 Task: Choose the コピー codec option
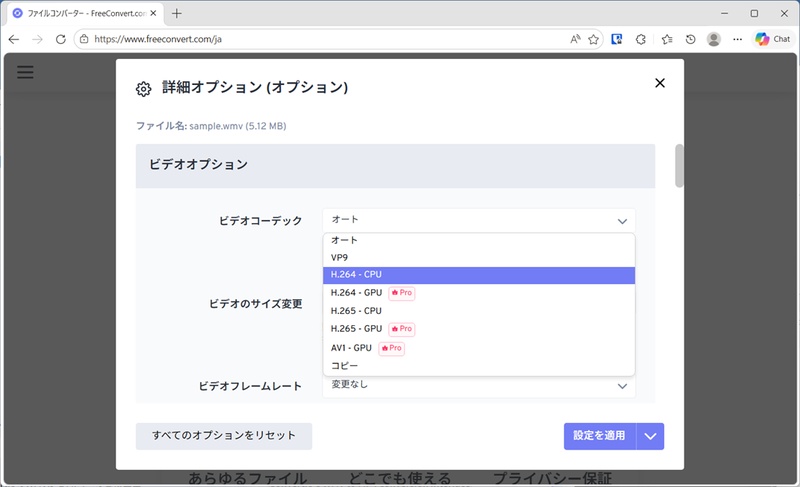click(x=479, y=366)
